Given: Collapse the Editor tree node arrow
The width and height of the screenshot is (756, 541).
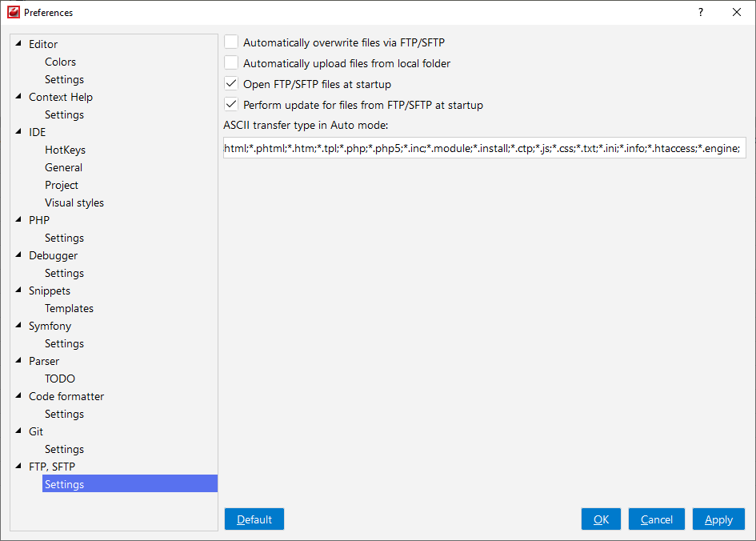Looking at the screenshot, I should point(18,43).
